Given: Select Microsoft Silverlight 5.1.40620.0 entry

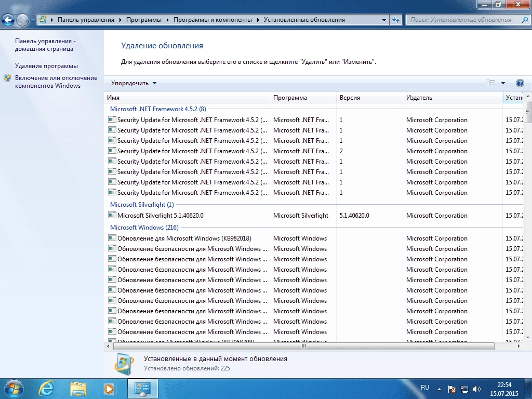Looking at the screenshot, I should point(160,216).
